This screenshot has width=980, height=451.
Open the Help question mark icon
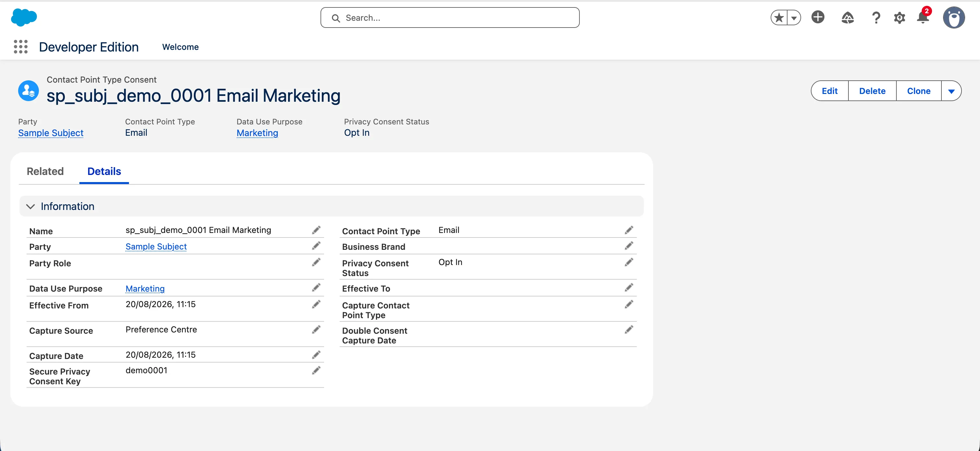pyautogui.click(x=876, y=17)
